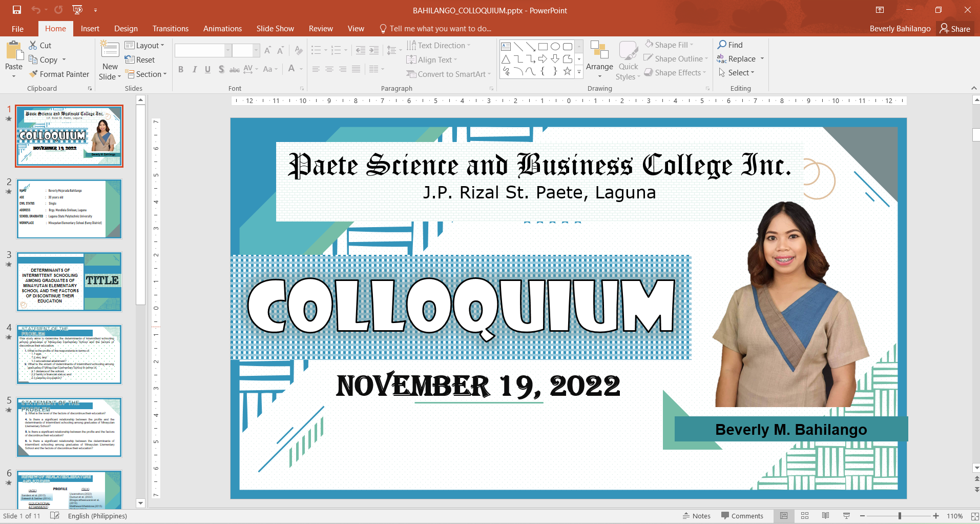The height and width of the screenshot is (524, 980).
Task: Fit the slide to the current window
Action: click(x=975, y=516)
